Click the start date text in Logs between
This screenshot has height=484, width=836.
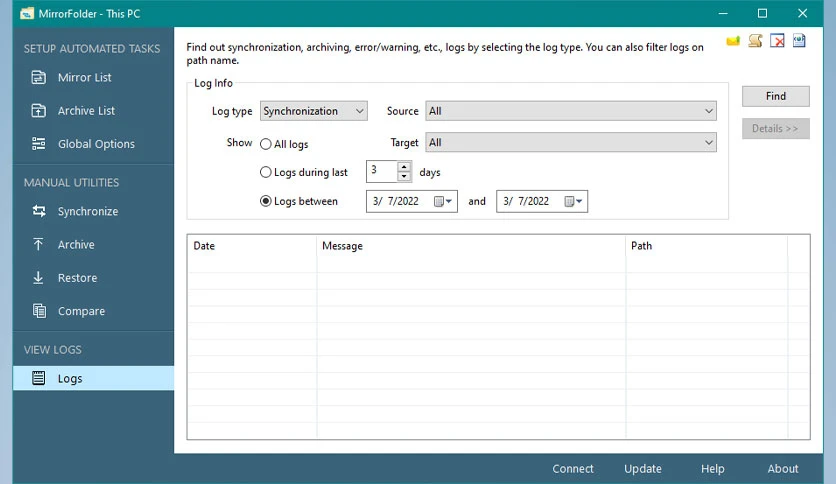tap(396, 201)
